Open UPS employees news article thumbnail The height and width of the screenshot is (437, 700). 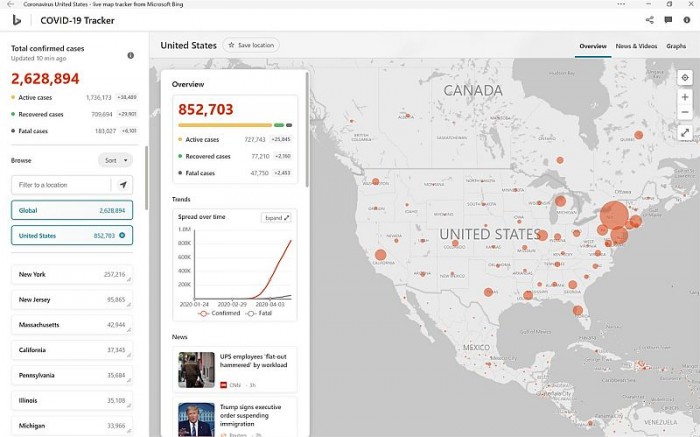[196, 369]
